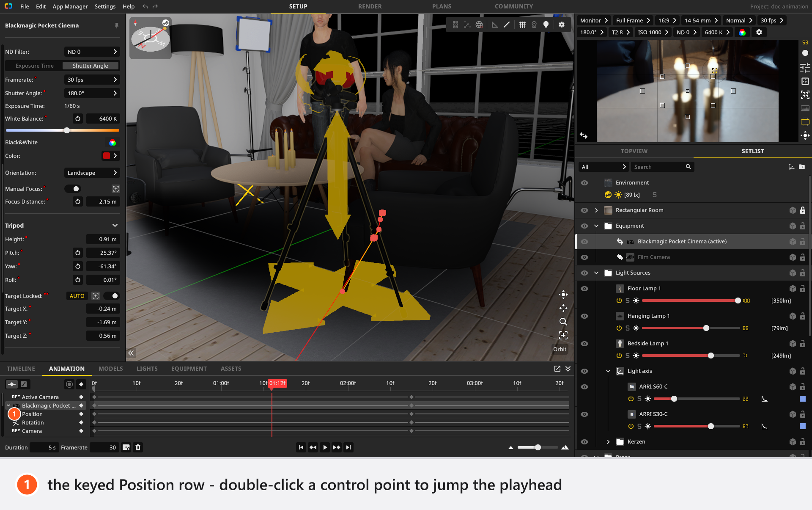Expand the Kerzen folder
This screenshot has height=510, width=812.
click(x=608, y=442)
